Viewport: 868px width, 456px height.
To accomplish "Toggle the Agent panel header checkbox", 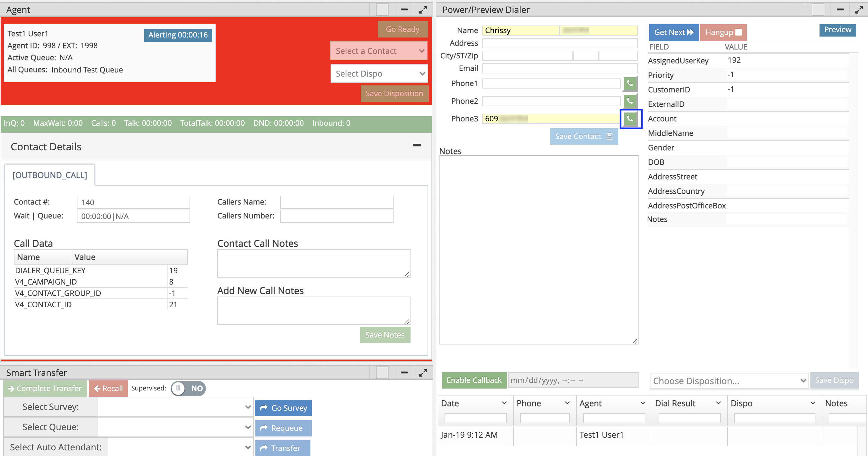I will [382, 10].
